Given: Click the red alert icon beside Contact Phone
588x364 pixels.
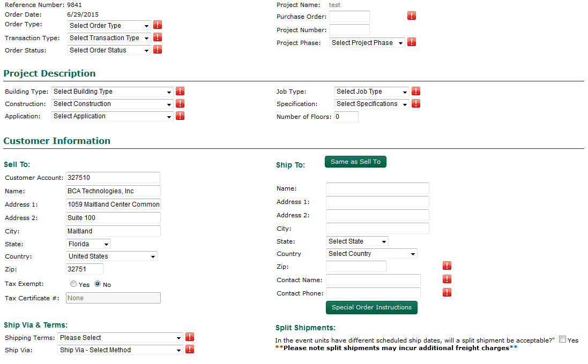Looking at the screenshot, I should pyautogui.click(x=446, y=292).
